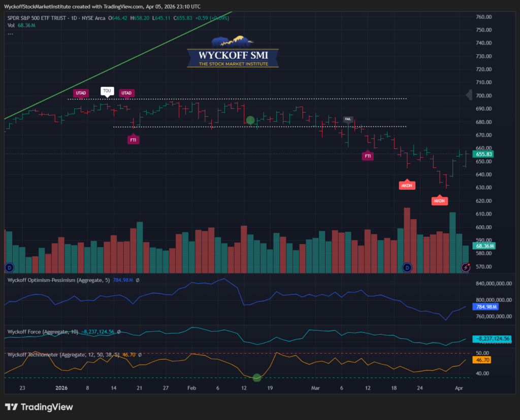520x420 pixels.
Task: Select the March FTI marker
Action: 368,156
